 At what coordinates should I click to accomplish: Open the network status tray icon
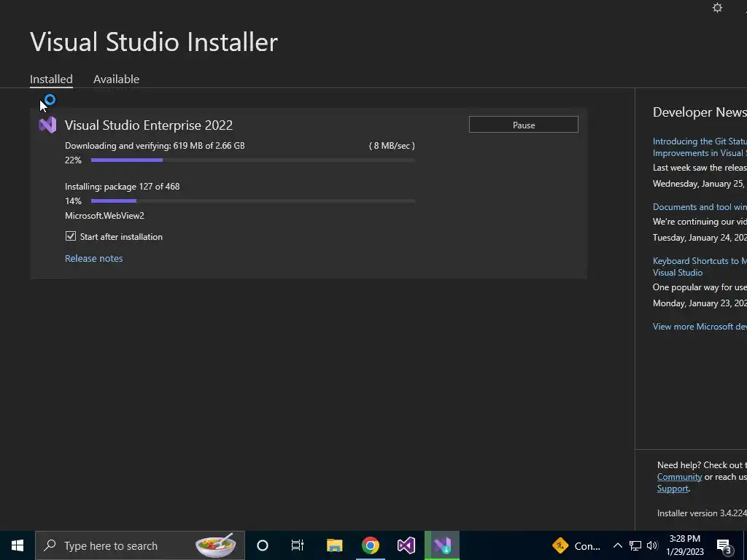[635, 545]
